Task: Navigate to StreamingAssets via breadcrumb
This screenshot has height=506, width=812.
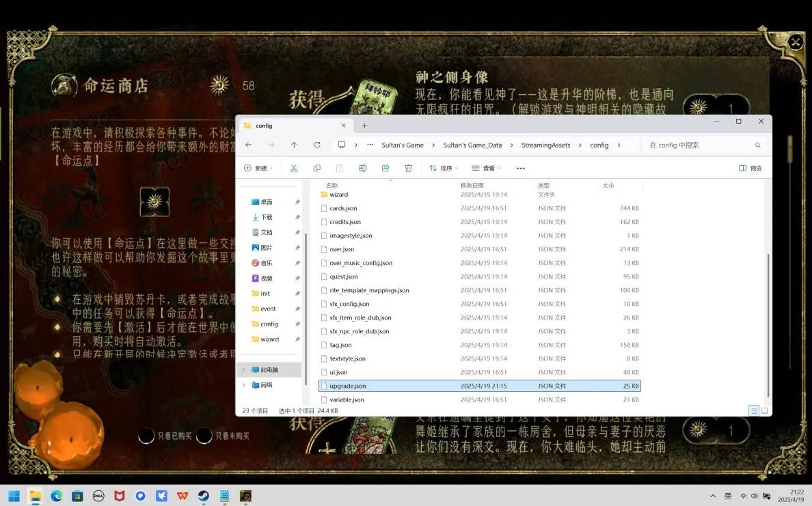Action: 546,145
